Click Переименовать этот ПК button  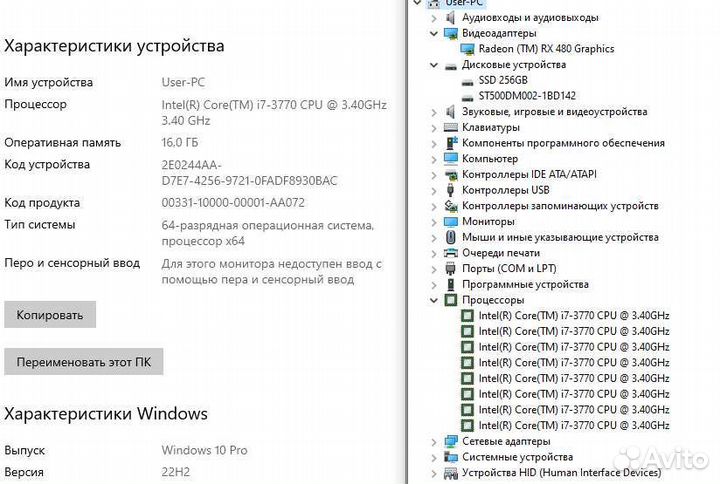pos(84,362)
